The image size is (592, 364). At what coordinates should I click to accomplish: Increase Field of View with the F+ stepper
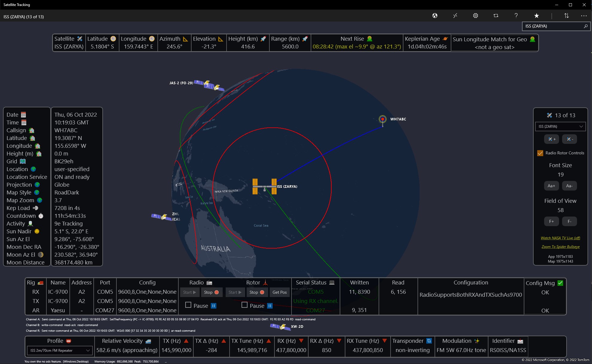click(551, 221)
